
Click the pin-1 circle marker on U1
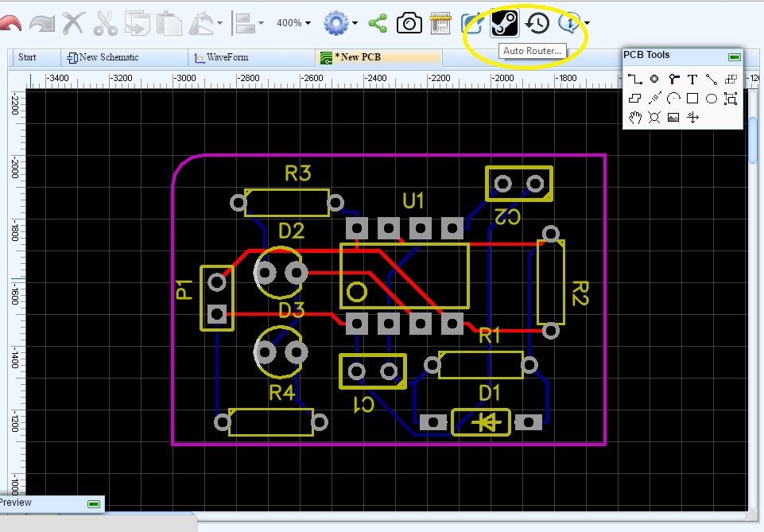point(357,293)
